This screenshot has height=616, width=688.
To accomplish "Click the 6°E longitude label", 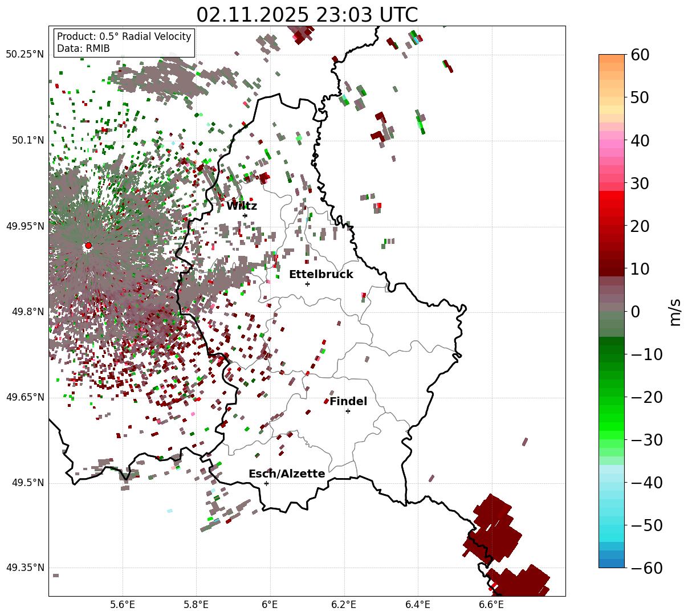I will 270,605.
